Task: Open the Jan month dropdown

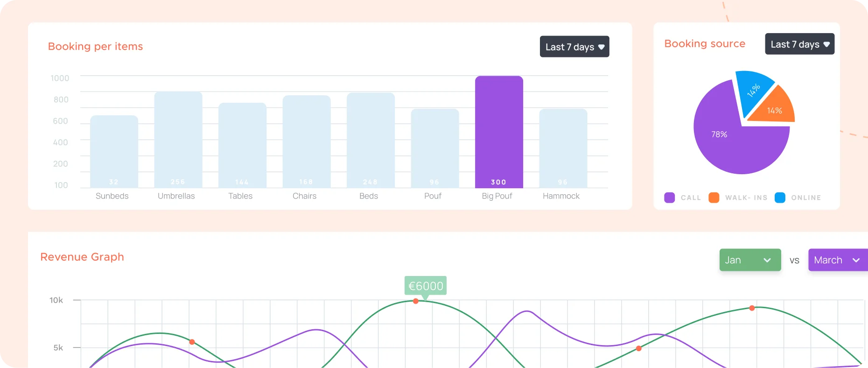Action: pos(750,260)
